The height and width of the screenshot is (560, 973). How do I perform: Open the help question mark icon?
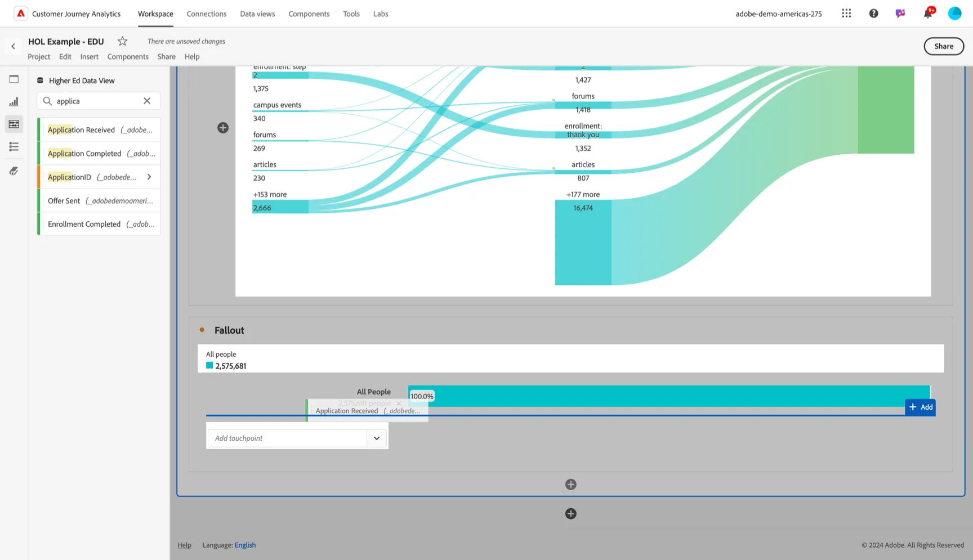pos(873,14)
